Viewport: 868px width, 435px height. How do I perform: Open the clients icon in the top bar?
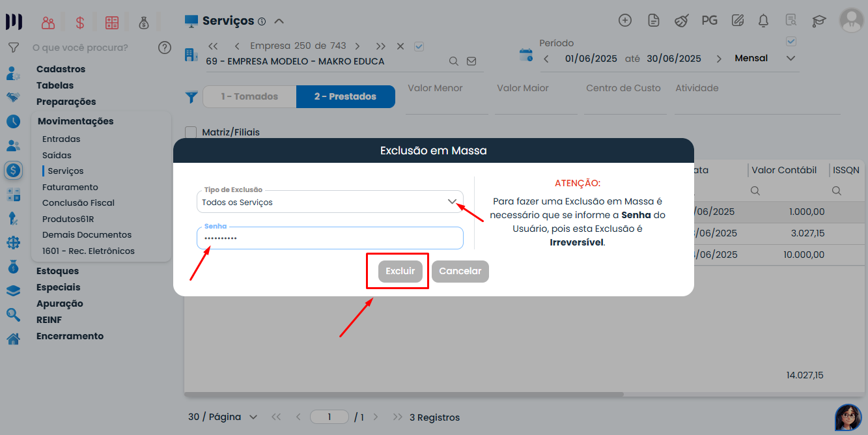point(48,22)
